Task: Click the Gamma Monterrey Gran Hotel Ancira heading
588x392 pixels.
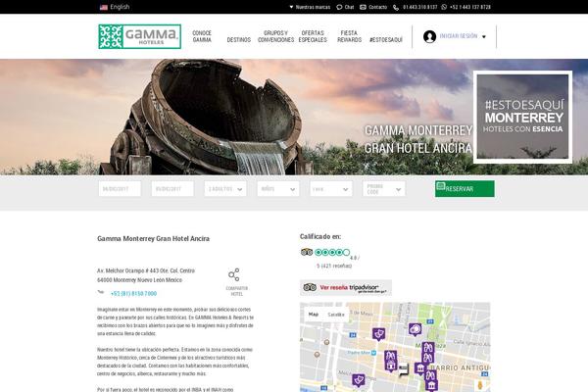Action: (x=154, y=238)
